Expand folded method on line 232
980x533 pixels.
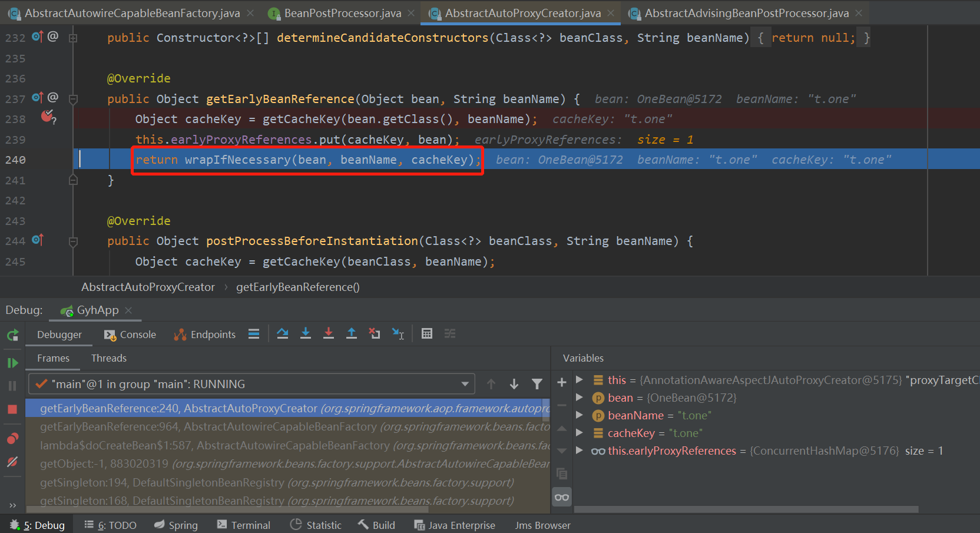tap(73, 38)
